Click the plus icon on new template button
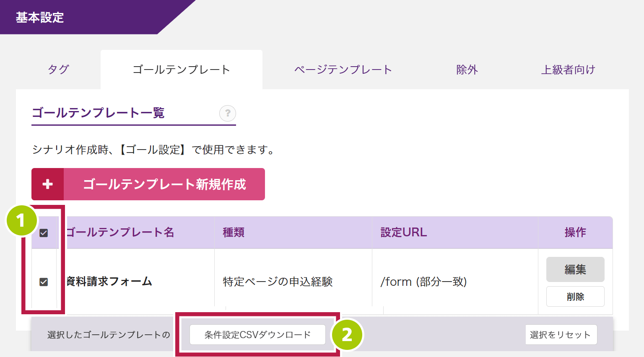 [48, 184]
